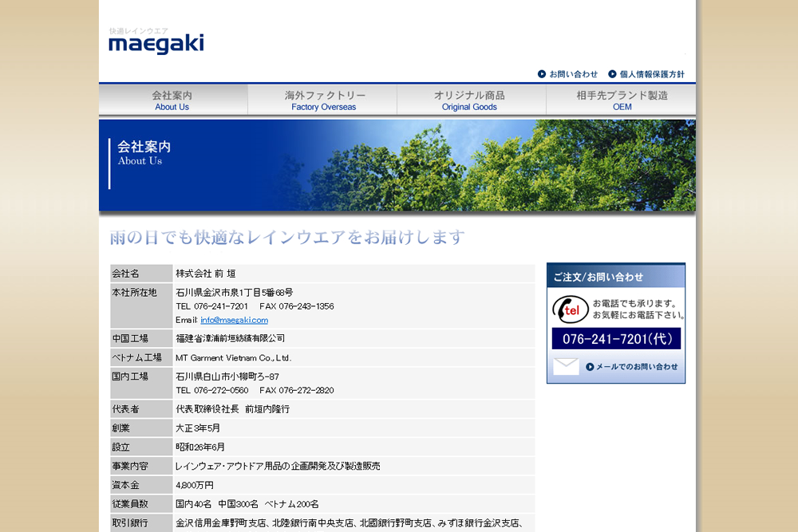Click the founding date 大正3年5月

198,428
